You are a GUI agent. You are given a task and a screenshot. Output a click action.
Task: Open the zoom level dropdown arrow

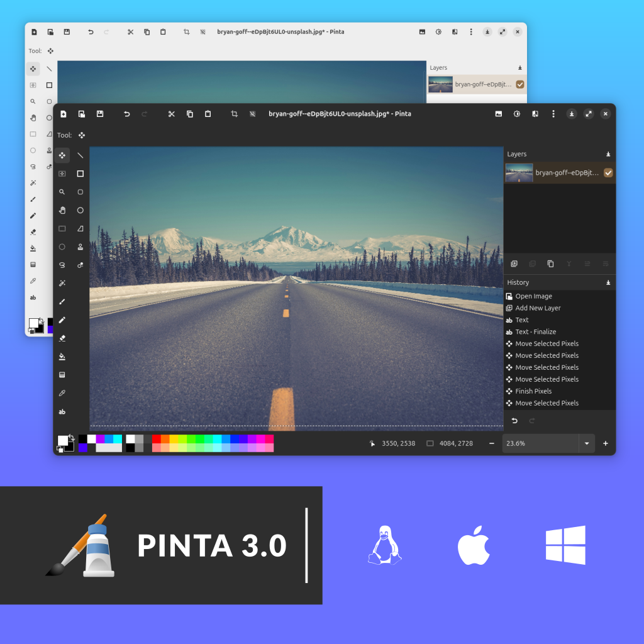coord(587,443)
